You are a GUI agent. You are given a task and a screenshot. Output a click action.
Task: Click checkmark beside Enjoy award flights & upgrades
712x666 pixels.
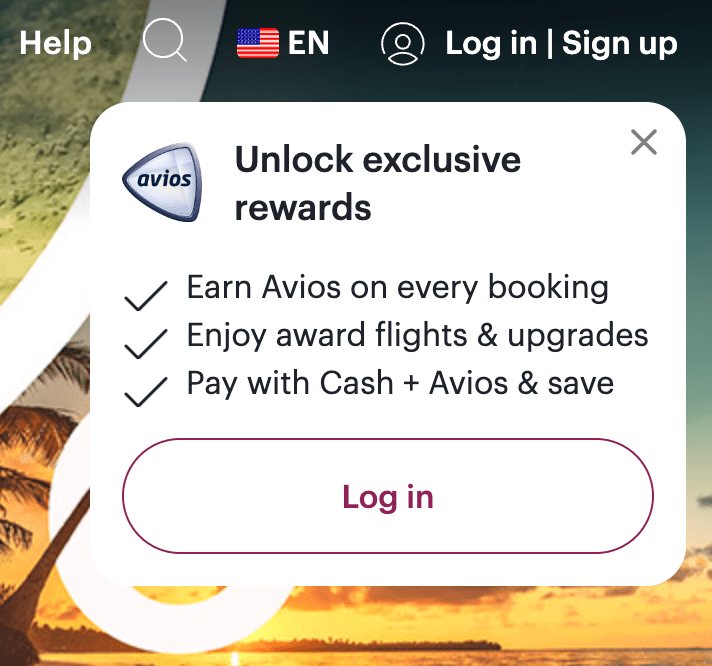click(x=146, y=344)
